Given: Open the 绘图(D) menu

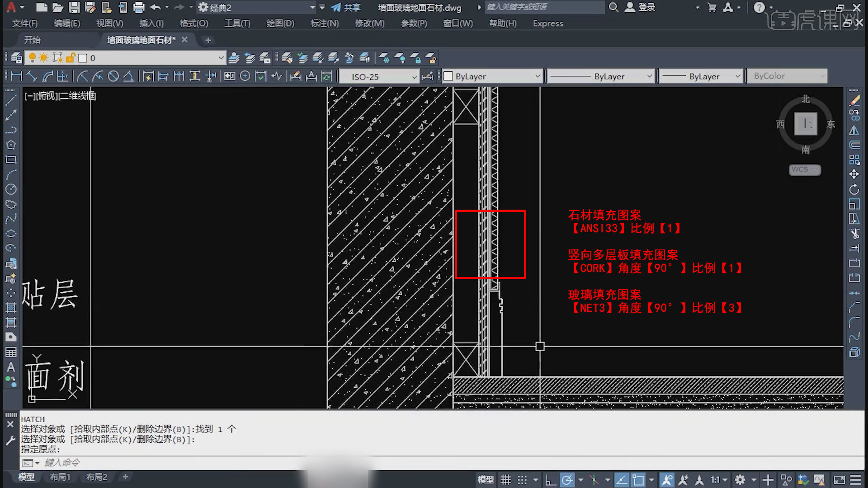Looking at the screenshot, I should click(x=280, y=23).
